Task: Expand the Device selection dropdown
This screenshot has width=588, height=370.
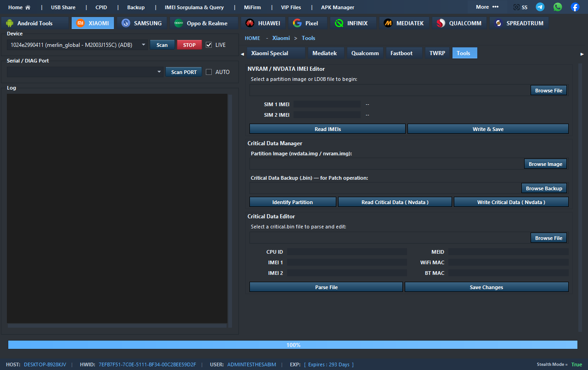Action: tap(143, 45)
